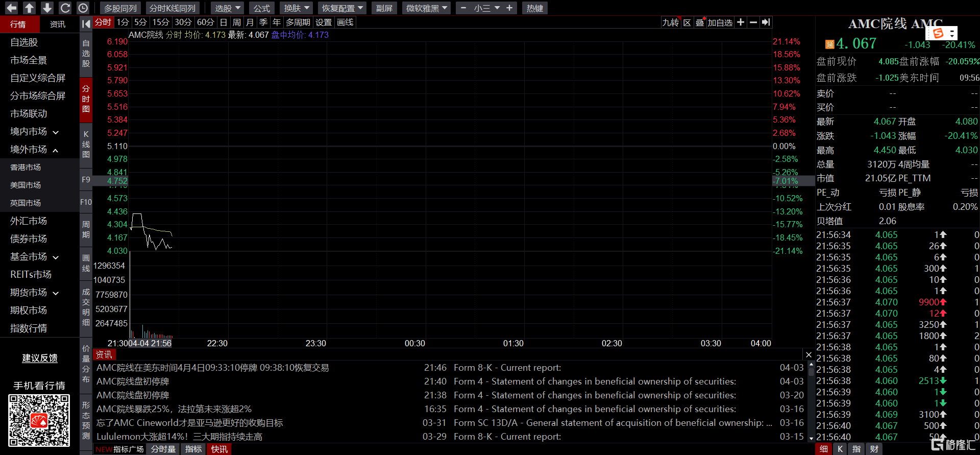Switch to the 资讯 tab in sidebar
980x455 pixels.
click(58, 24)
